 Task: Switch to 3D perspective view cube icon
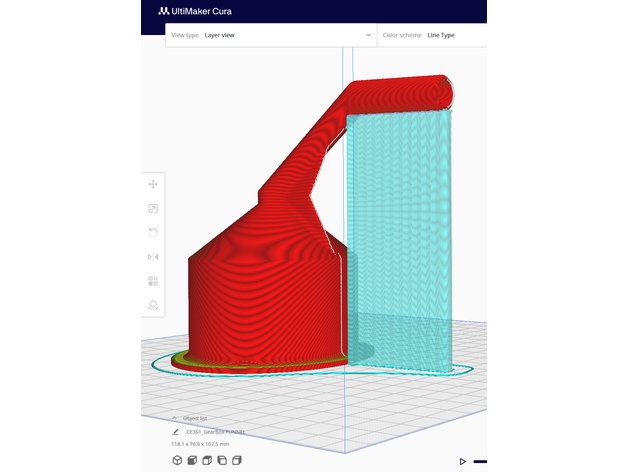click(176, 460)
